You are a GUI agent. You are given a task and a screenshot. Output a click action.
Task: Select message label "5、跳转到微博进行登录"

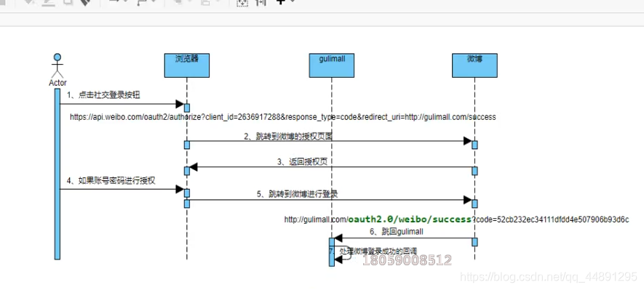[x=298, y=194]
